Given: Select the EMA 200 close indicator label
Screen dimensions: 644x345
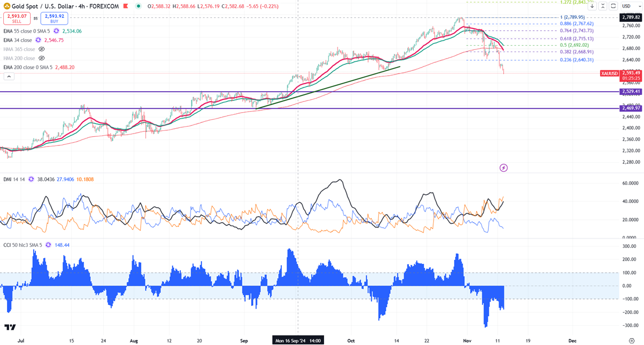Looking at the screenshot, I should coord(29,67).
